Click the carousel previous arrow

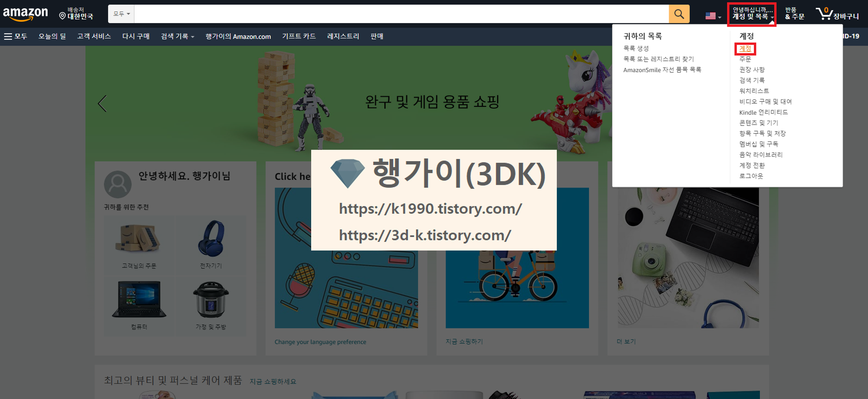(102, 104)
